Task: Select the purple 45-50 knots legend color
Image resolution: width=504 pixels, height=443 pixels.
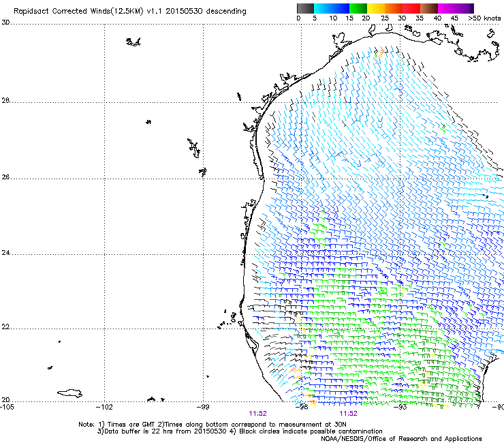Action: point(464,8)
